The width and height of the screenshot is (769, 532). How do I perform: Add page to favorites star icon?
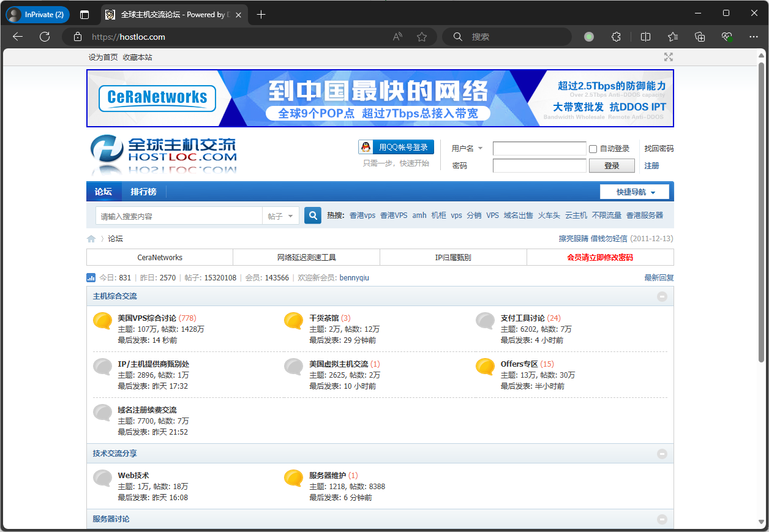[x=422, y=37]
